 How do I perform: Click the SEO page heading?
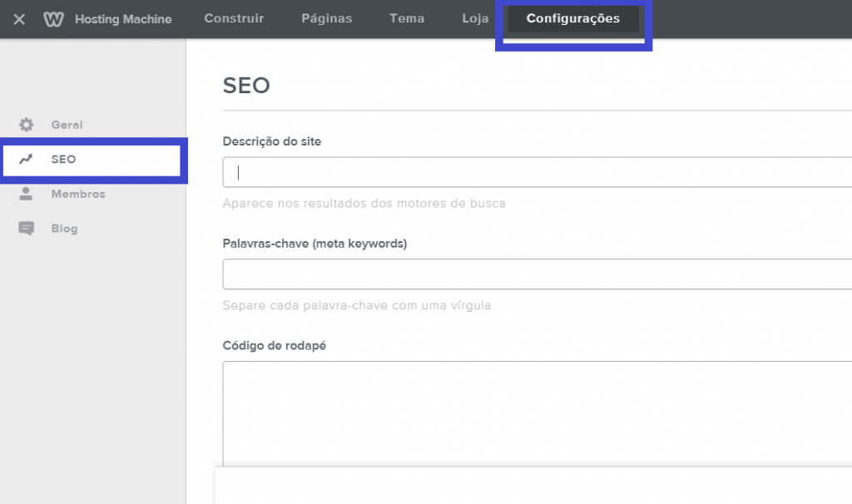pyautogui.click(x=246, y=85)
